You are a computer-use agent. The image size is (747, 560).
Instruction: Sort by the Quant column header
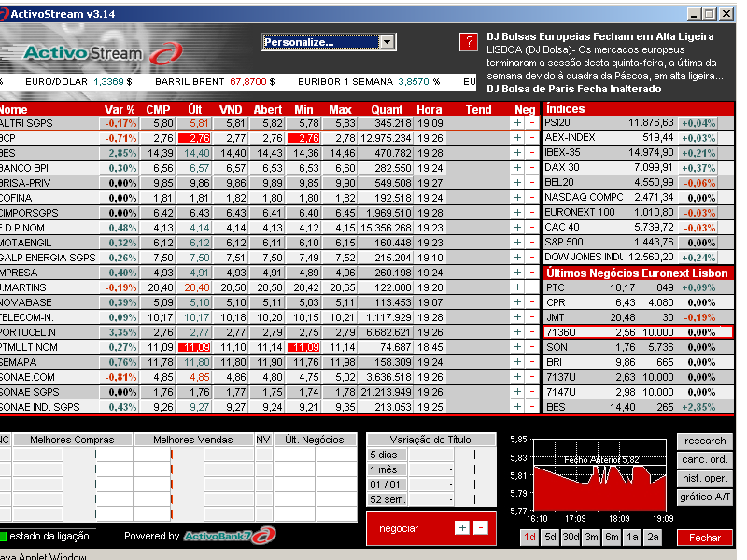click(387, 109)
